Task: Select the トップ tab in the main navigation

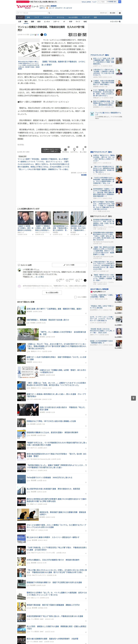Action: coord(20,17)
